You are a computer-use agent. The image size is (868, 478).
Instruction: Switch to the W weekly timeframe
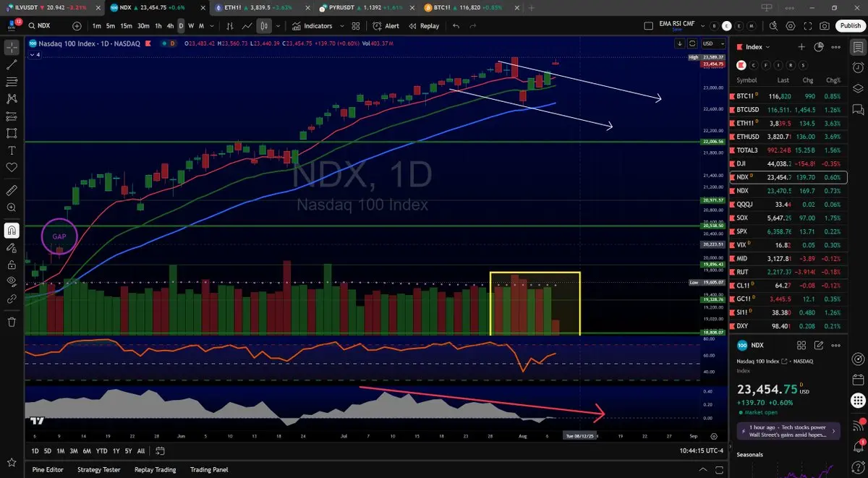(x=191, y=26)
